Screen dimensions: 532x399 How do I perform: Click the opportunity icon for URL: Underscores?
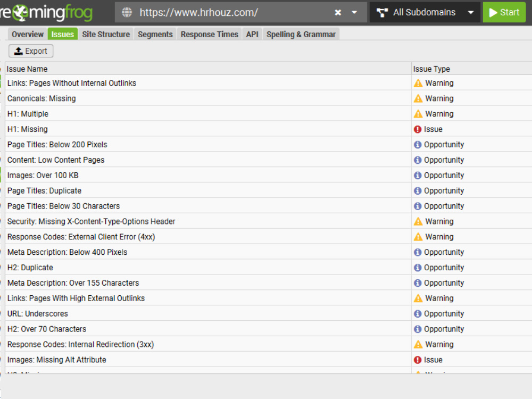418,313
